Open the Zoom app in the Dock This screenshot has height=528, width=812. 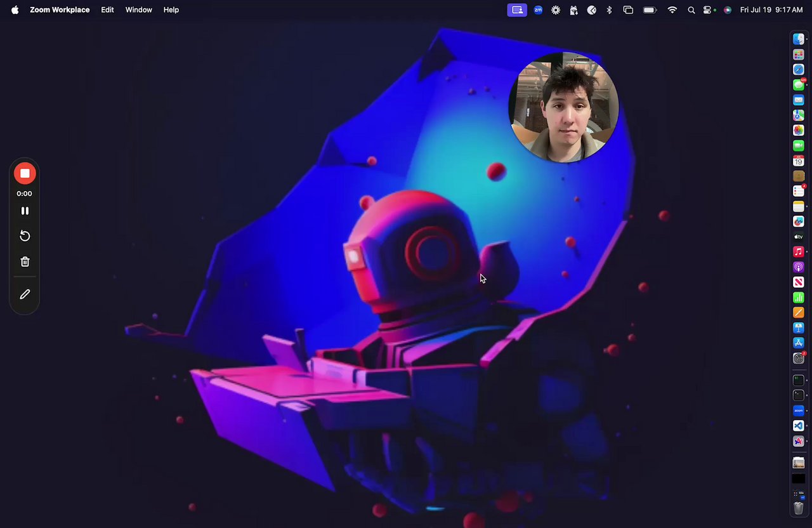(799, 411)
